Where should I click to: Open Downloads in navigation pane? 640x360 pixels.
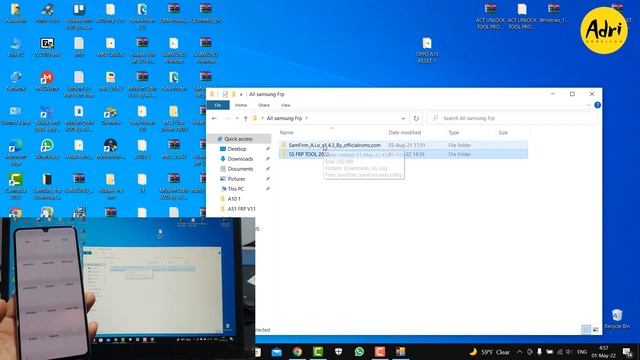click(x=240, y=159)
